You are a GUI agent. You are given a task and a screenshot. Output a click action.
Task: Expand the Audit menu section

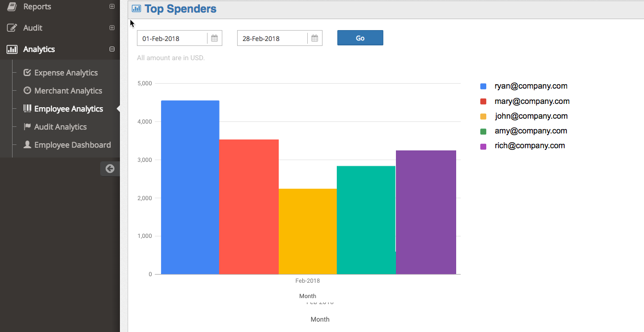point(112,28)
